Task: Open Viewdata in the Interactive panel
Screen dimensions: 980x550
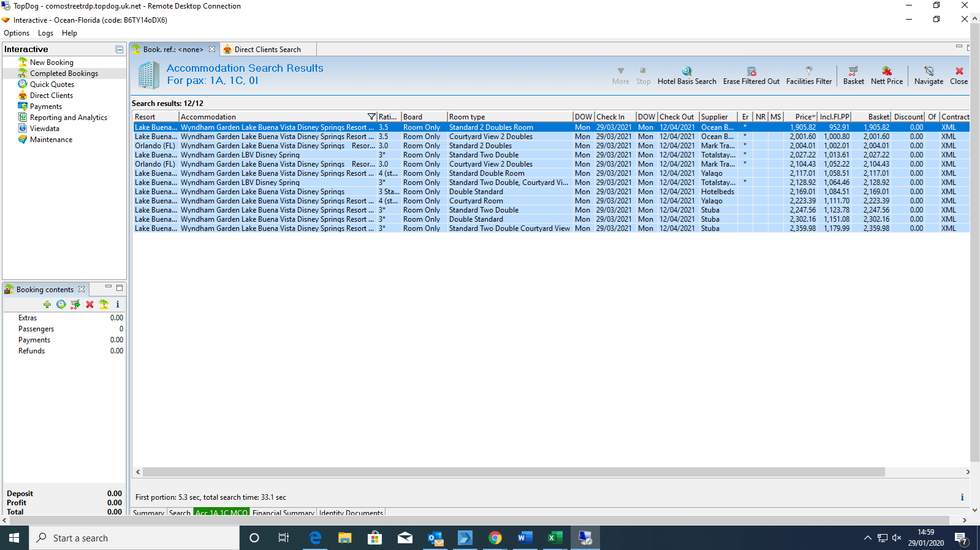Action: 45,129
